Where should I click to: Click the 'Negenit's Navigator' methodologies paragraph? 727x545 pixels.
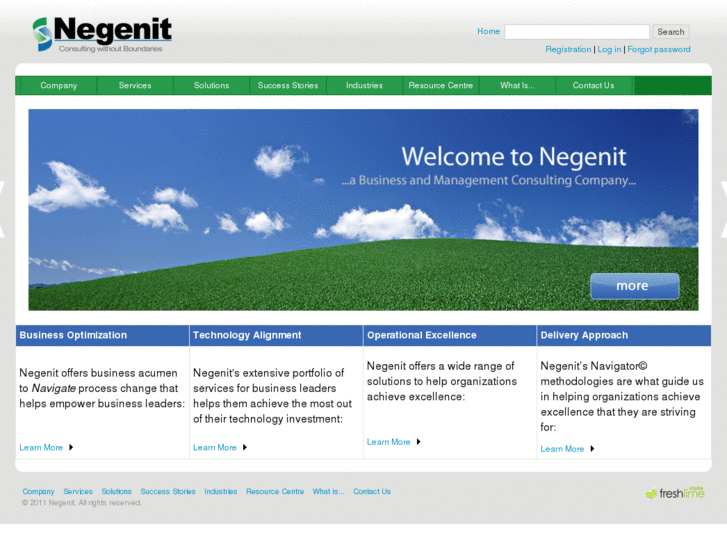(x=622, y=397)
